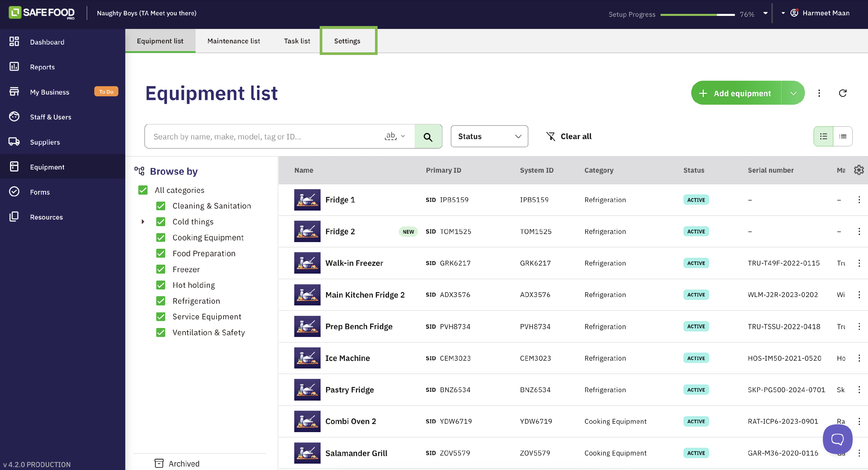The width and height of the screenshot is (868, 470).
Task: Uncheck Service Equipment category
Action: coord(161,317)
